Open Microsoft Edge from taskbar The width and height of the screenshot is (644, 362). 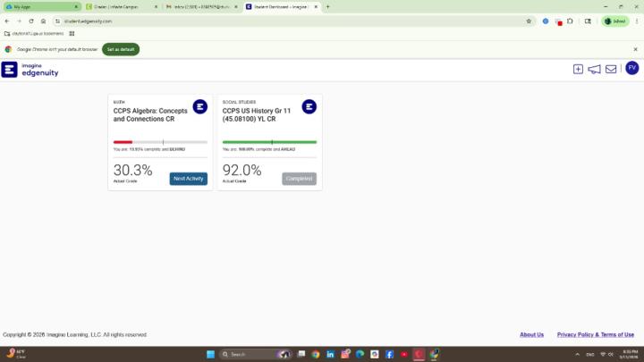click(360, 354)
